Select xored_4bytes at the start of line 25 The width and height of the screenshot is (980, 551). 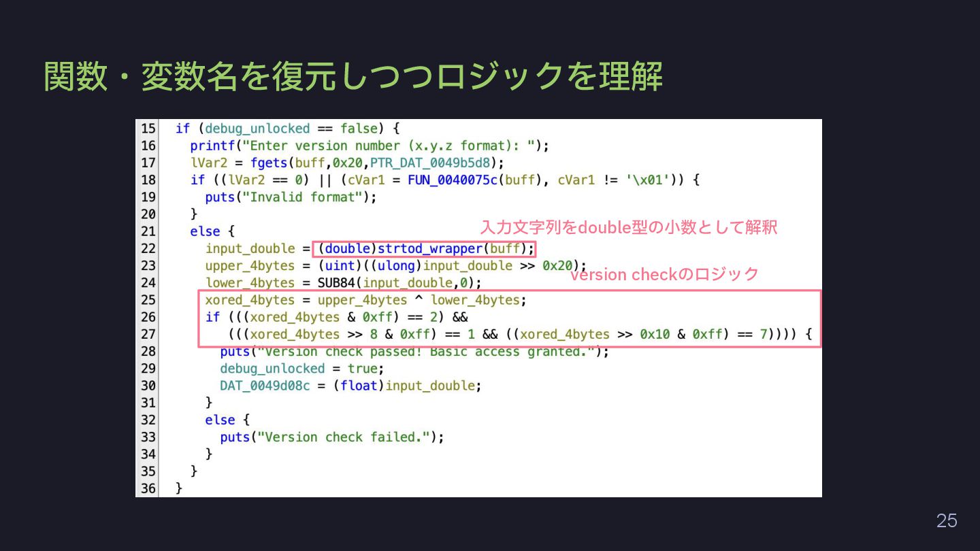coord(250,300)
